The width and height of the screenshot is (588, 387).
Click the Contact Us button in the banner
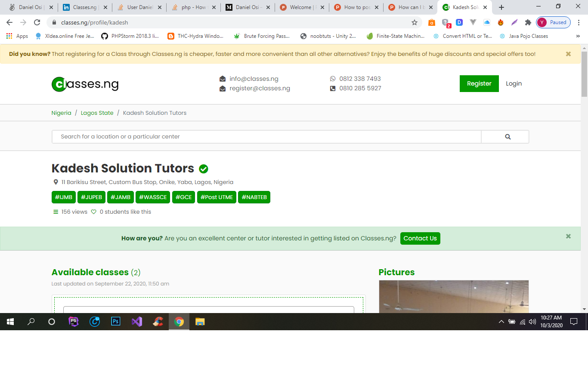[x=420, y=238]
